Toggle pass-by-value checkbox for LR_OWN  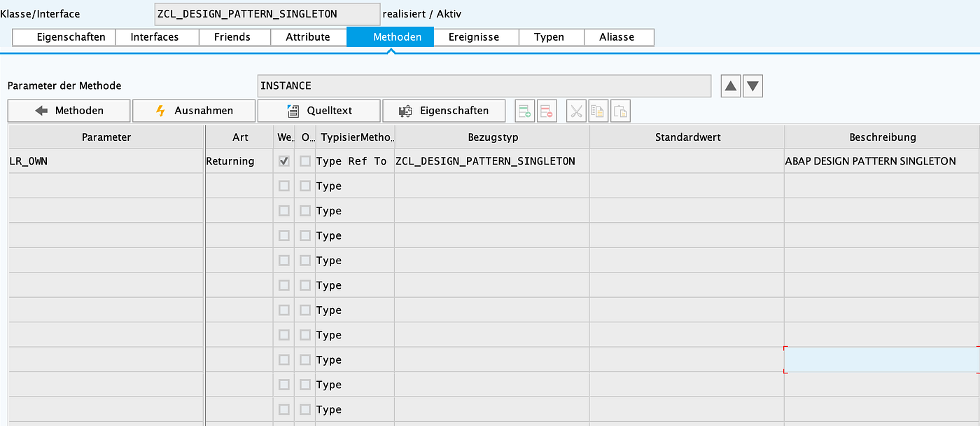click(x=283, y=160)
